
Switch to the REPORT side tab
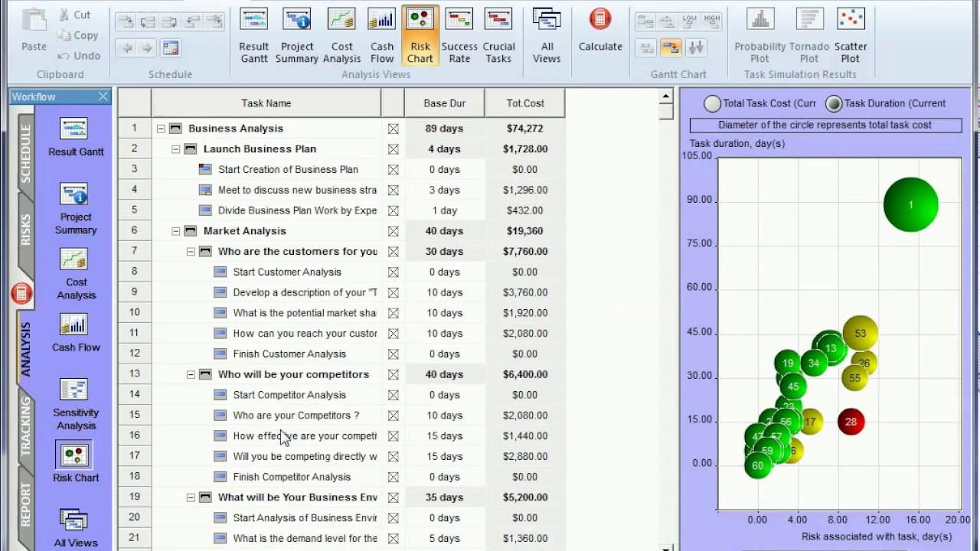coord(25,504)
